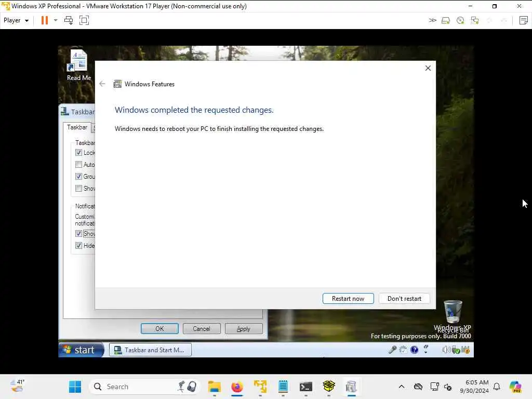Click Restart now in Windows Features
Screen dimensions: 532x399
point(348,299)
